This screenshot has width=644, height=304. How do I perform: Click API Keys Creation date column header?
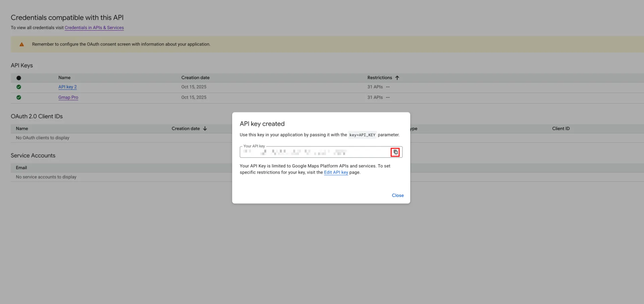click(195, 78)
